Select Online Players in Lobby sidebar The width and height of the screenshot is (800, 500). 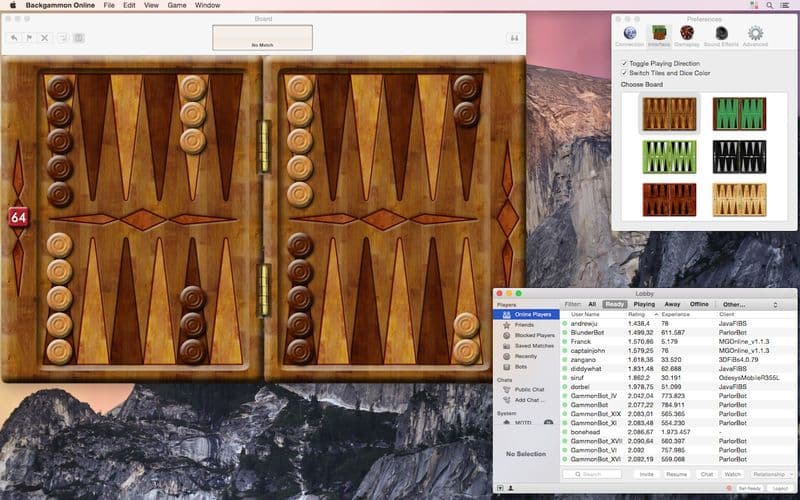click(x=526, y=314)
